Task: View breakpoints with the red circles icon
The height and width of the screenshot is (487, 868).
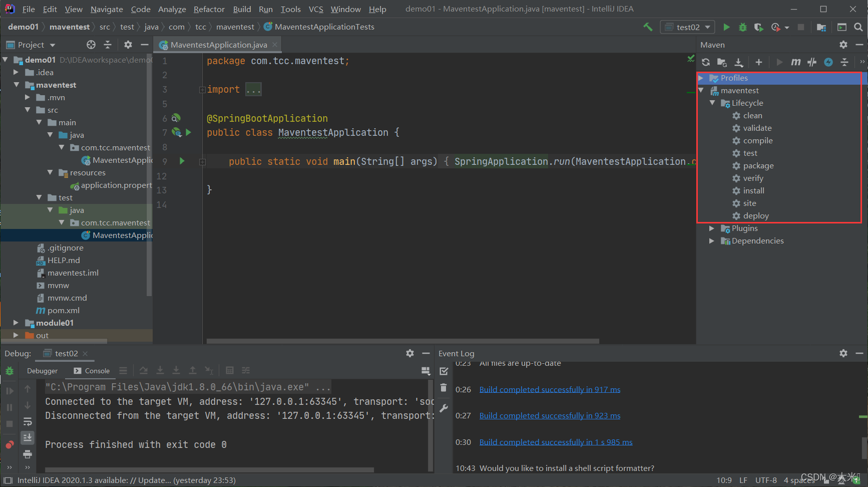Action: 10,445
